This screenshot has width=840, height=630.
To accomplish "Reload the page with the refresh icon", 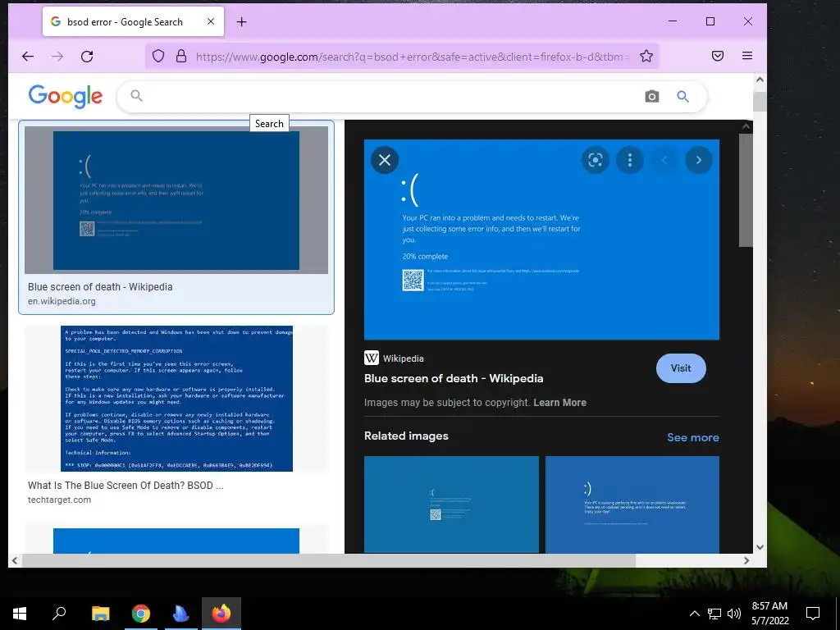I will point(87,57).
